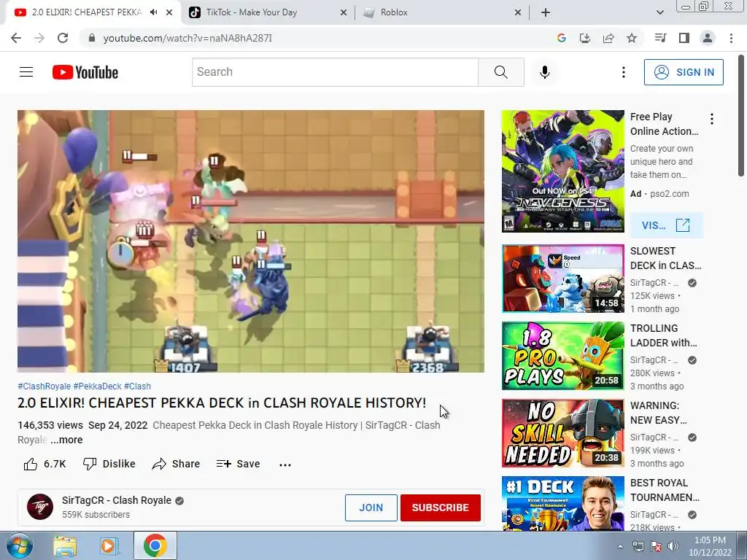Click the browser address bar URL
The image size is (747, 560).
tap(187, 38)
